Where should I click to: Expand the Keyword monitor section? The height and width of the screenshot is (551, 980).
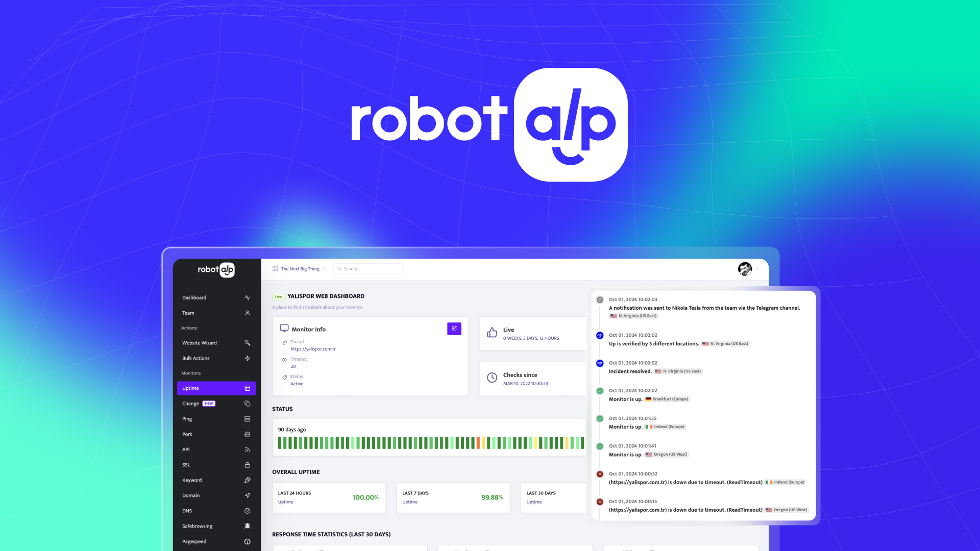(190, 480)
